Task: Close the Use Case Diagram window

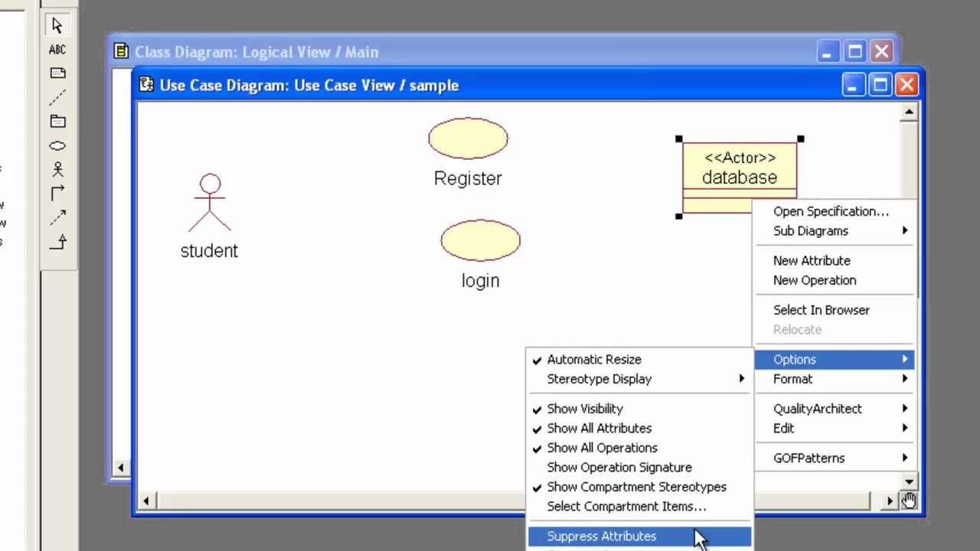Action: click(x=907, y=85)
